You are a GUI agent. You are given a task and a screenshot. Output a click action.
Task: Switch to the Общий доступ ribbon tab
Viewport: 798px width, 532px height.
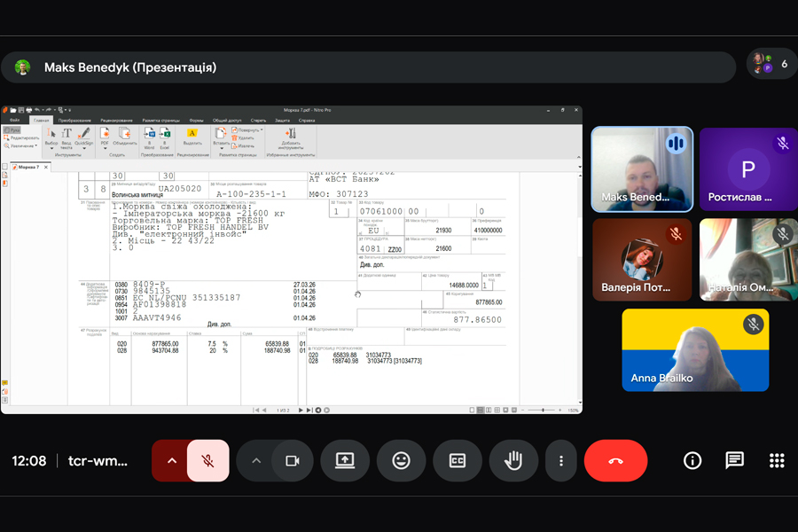coord(227,121)
